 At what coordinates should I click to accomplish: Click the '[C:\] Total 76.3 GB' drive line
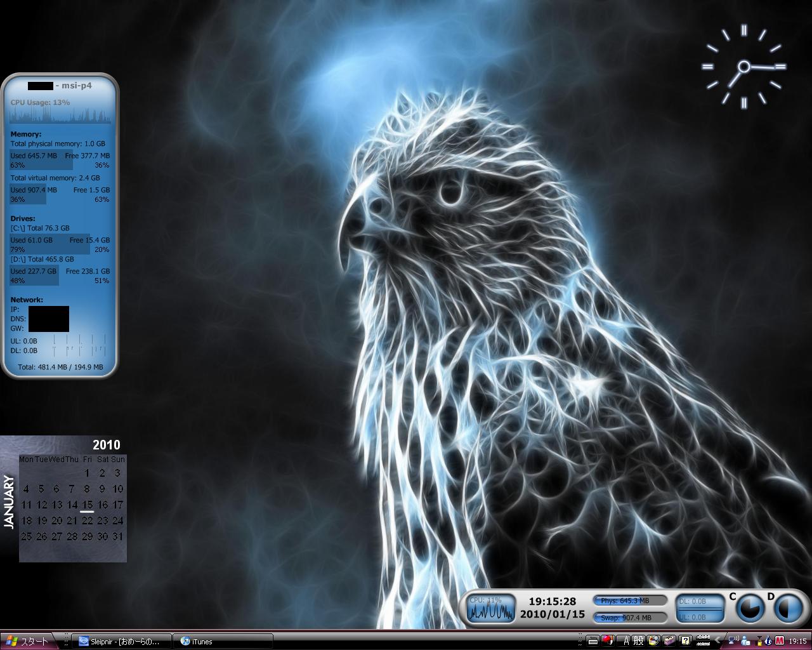(40, 228)
